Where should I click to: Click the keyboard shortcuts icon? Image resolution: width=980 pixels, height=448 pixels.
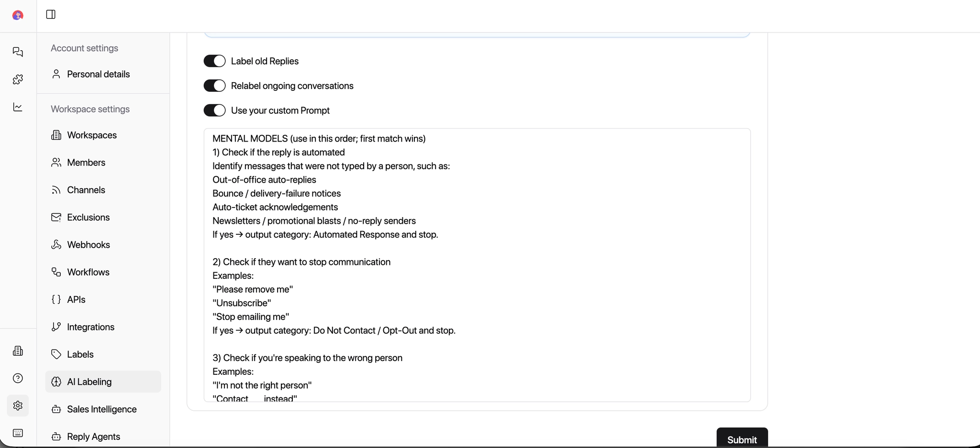click(x=18, y=433)
